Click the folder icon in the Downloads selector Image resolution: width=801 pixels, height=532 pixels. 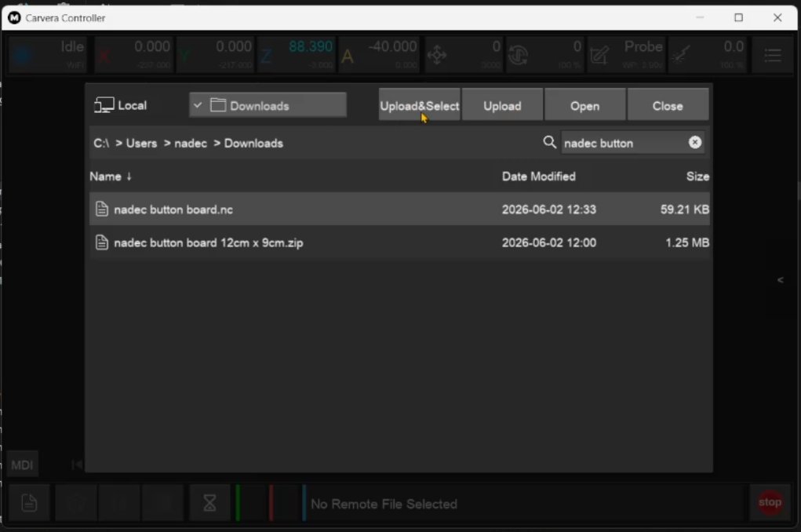click(218, 105)
